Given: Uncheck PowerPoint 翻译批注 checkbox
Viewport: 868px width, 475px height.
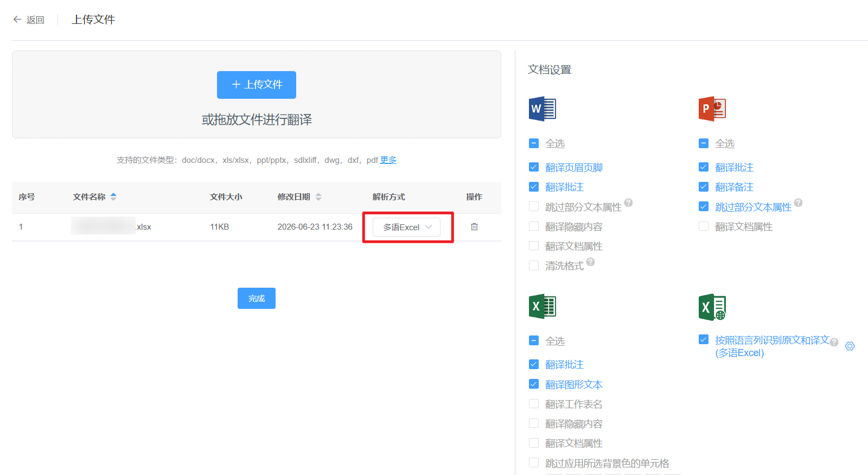Looking at the screenshot, I should tap(704, 167).
